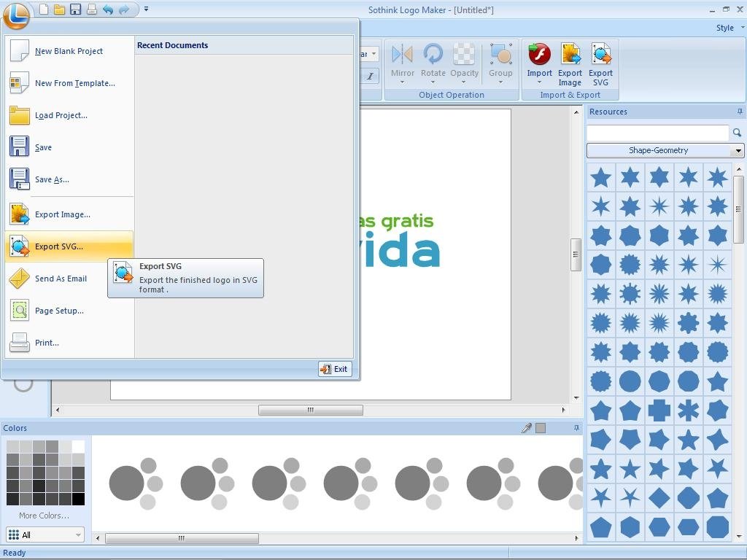Select the black swatch in Colors grid
This screenshot has height=560, width=747.
coord(78,499)
